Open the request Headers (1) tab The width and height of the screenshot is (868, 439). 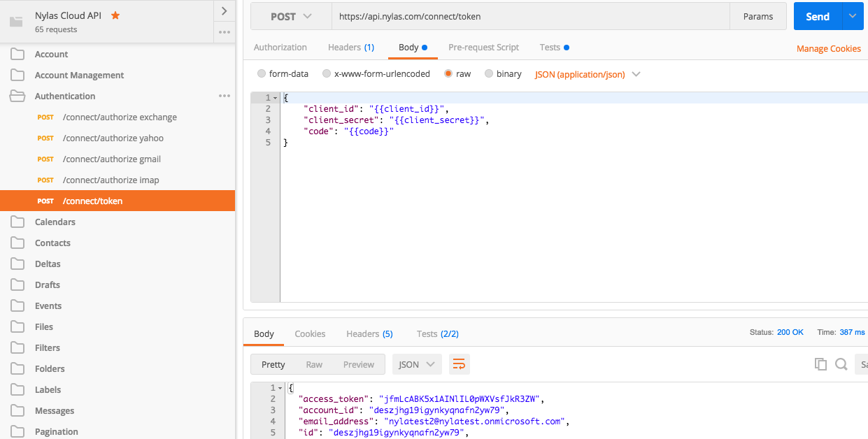tap(351, 48)
